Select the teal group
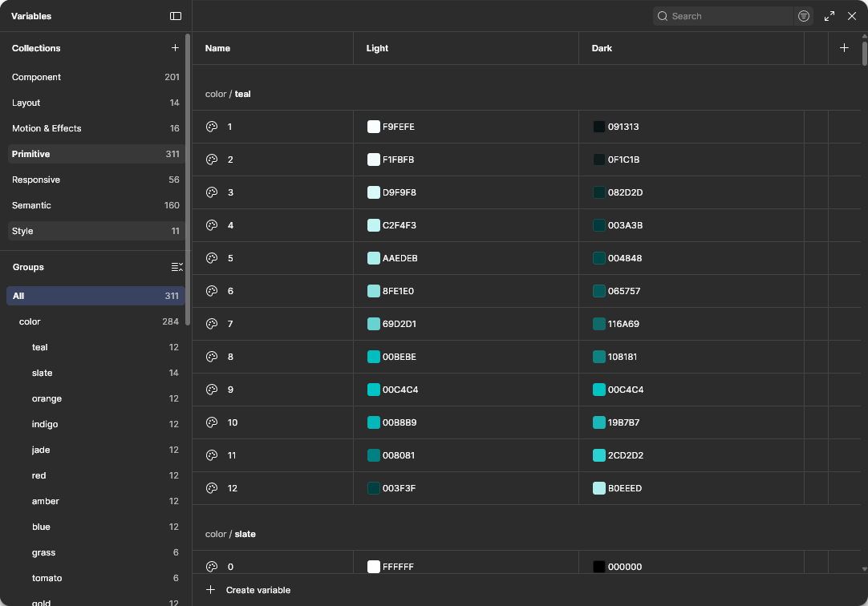 click(95, 347)
